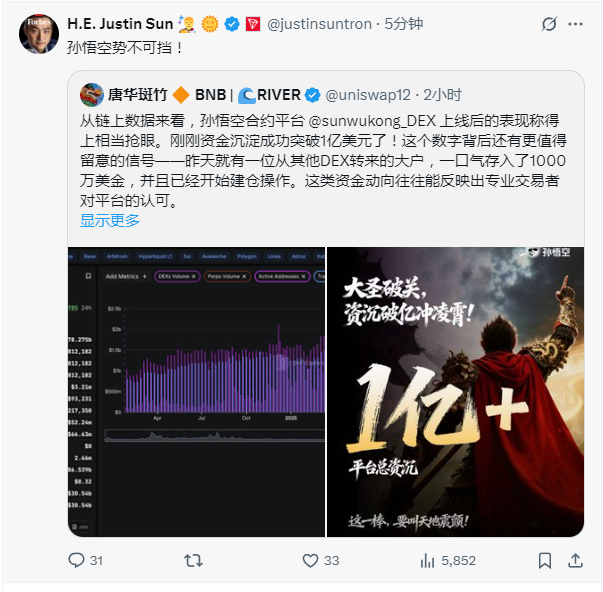Open the DEX volume chart image
Viewport: 603px width, 592px height.
tap(197, 392)
